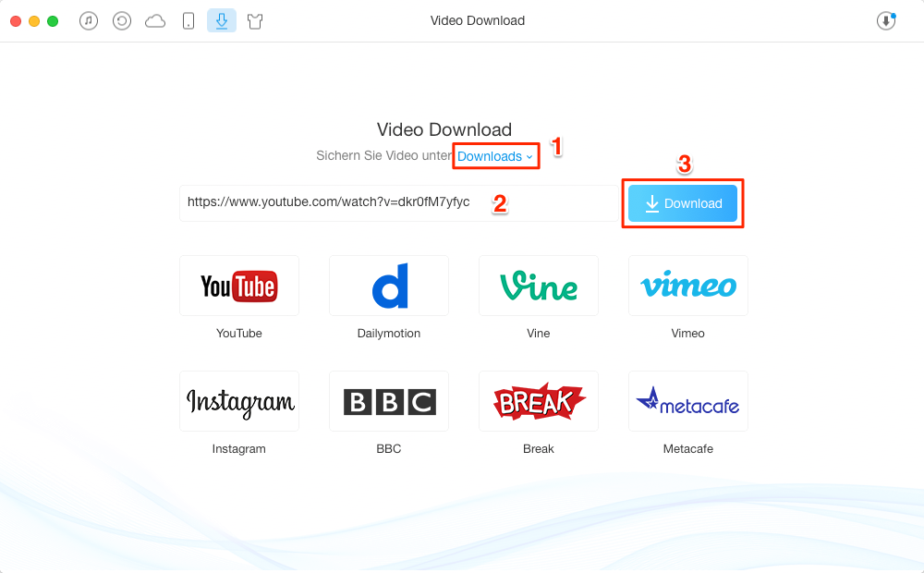Expand the Downloads save location dropdown

[495, 156]
